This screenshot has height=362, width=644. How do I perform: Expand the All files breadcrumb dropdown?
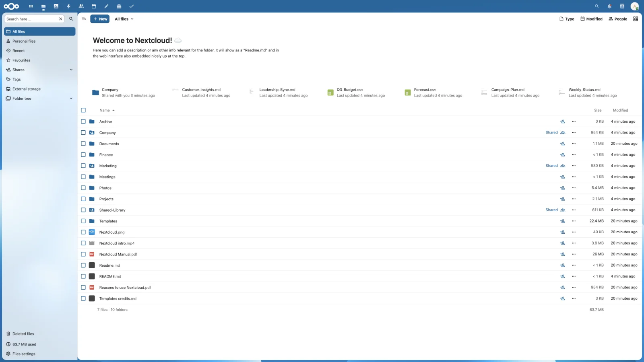124,19
